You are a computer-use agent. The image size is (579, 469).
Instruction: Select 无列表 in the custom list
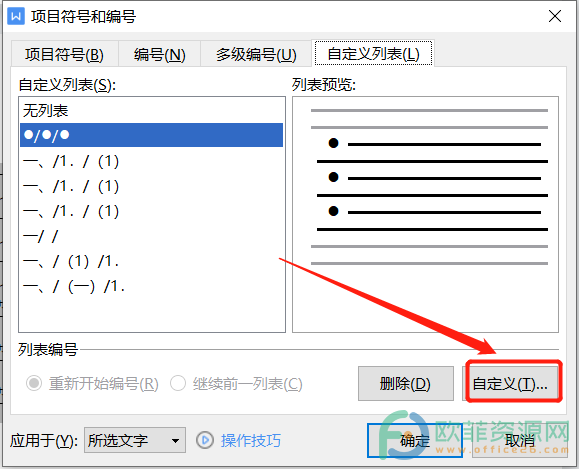pos(151,110)
